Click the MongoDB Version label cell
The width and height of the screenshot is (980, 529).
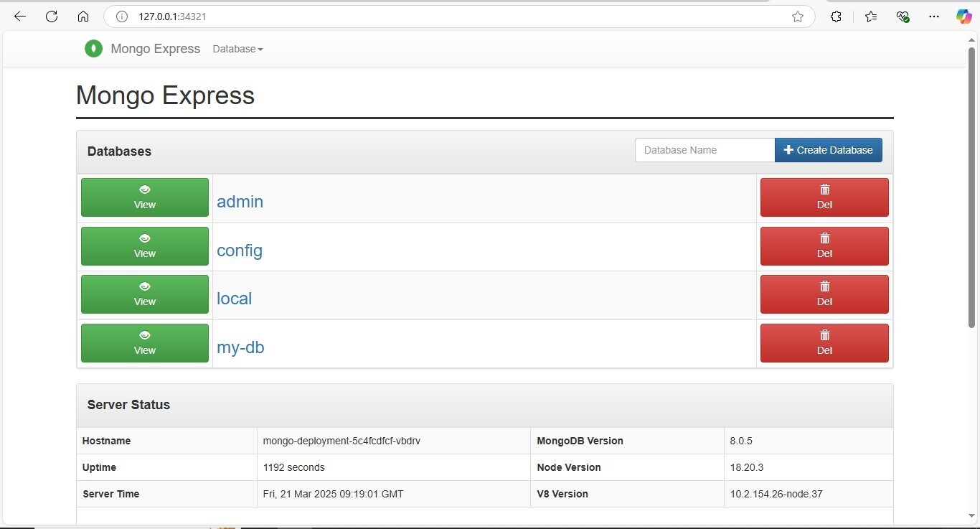627,441
